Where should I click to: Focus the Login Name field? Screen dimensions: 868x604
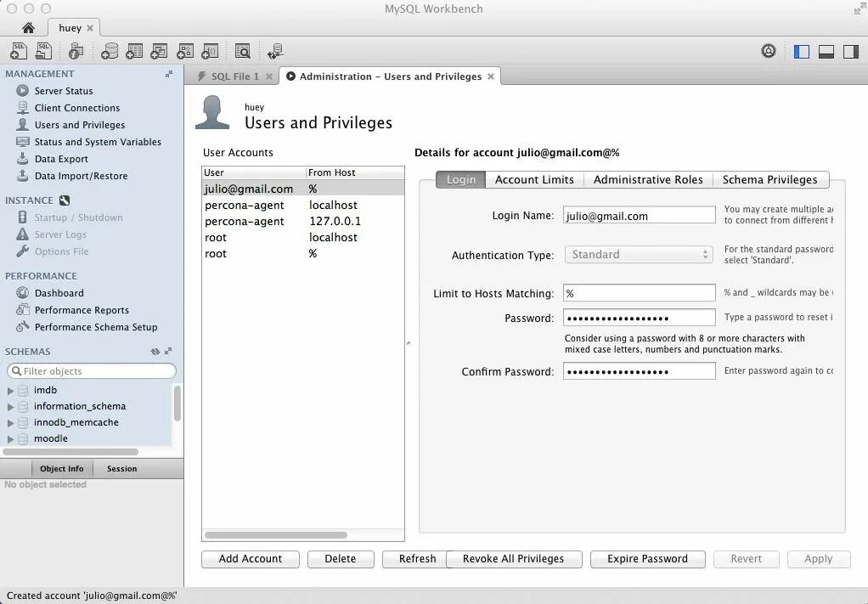639,216
